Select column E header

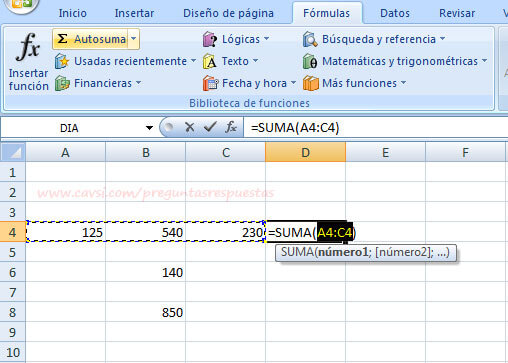coord(386,152)
